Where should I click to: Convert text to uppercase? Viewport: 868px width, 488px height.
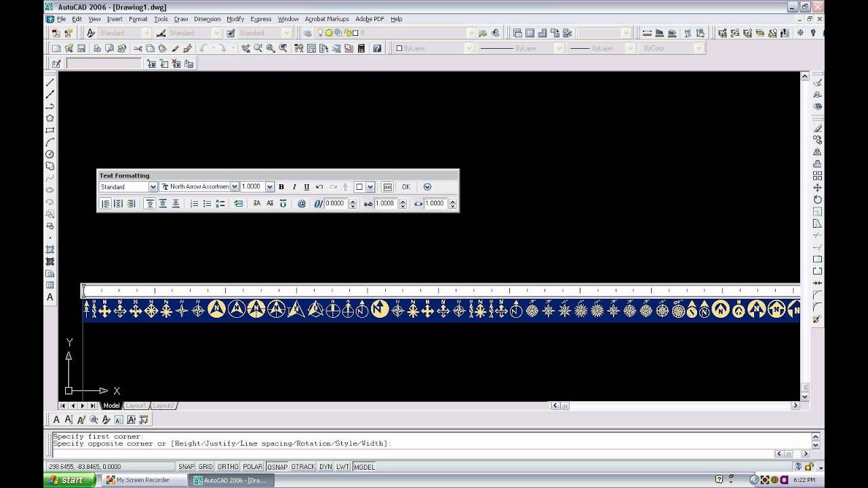pyautogui.click(x=257, y=203)
